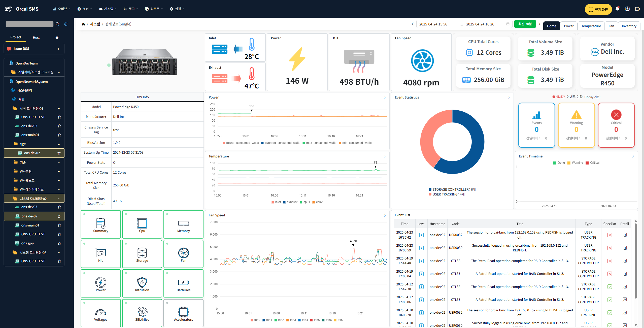
Task: Open the Intrusion shield tile
Action: [142, 283]
